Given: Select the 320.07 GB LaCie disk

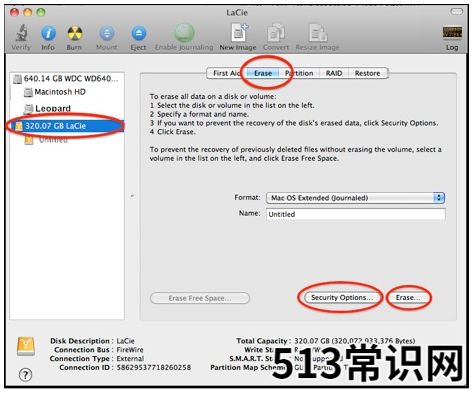Looking at the screenshot, I should 68,126.
